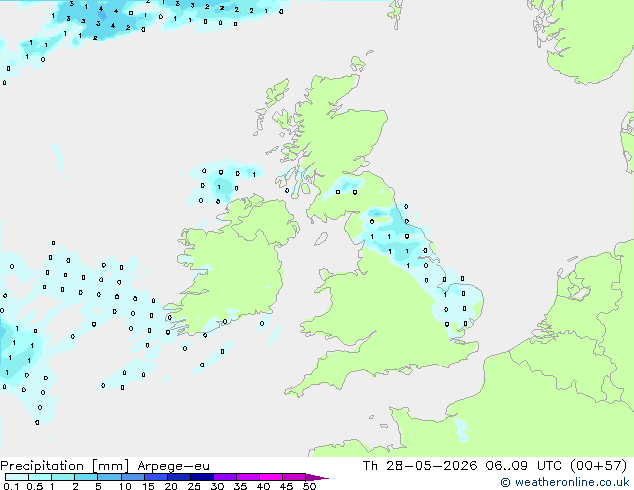This screenshot has height=490, width=634.
Task: Click the 20 to 25 mm legend swatch
Action: click(x=179, y=477)
